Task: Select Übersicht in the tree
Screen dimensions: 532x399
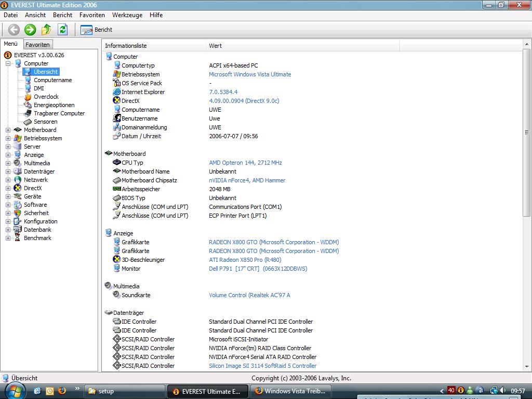Action: (46, 72)
